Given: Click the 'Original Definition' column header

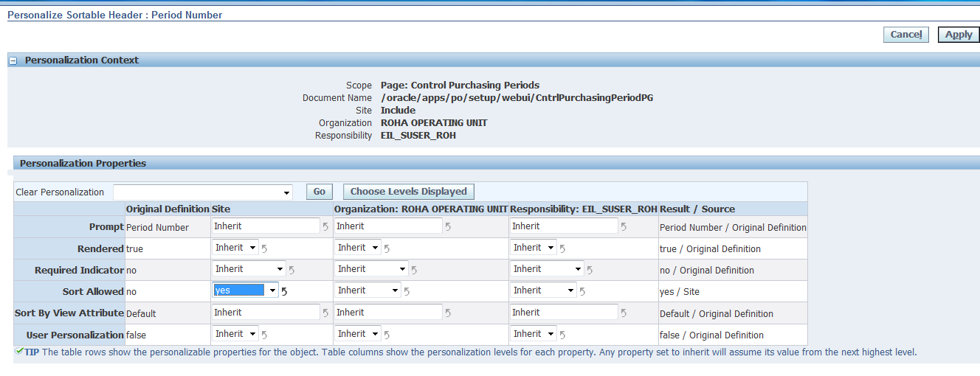Looking at the screenshot, I should pos(168,209).
